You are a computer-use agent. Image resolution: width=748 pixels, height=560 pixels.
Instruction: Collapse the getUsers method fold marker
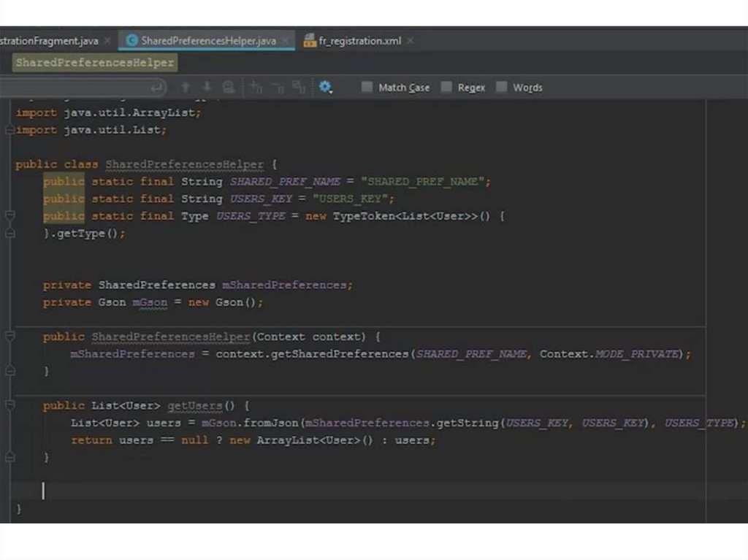[9, 405]
